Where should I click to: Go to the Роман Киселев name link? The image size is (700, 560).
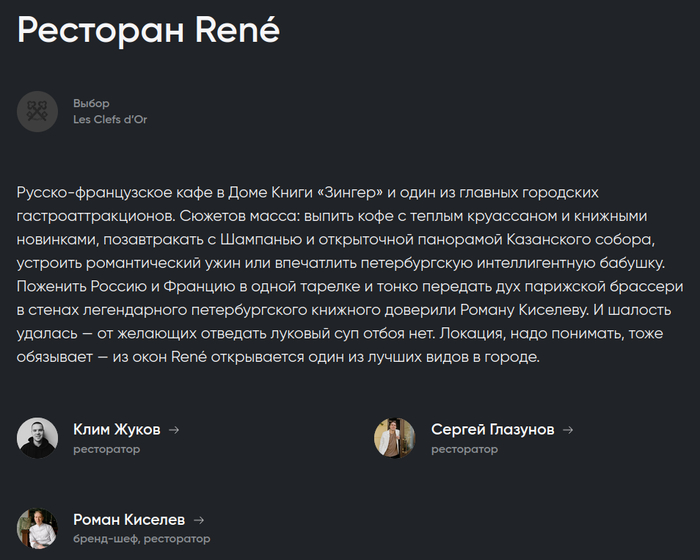click(x=129, y=519)
